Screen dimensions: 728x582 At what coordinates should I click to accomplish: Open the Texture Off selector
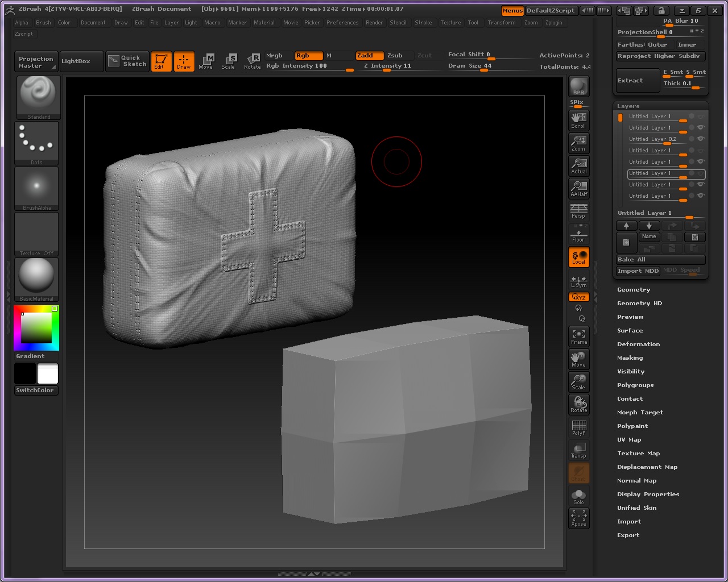click(36, 234)
